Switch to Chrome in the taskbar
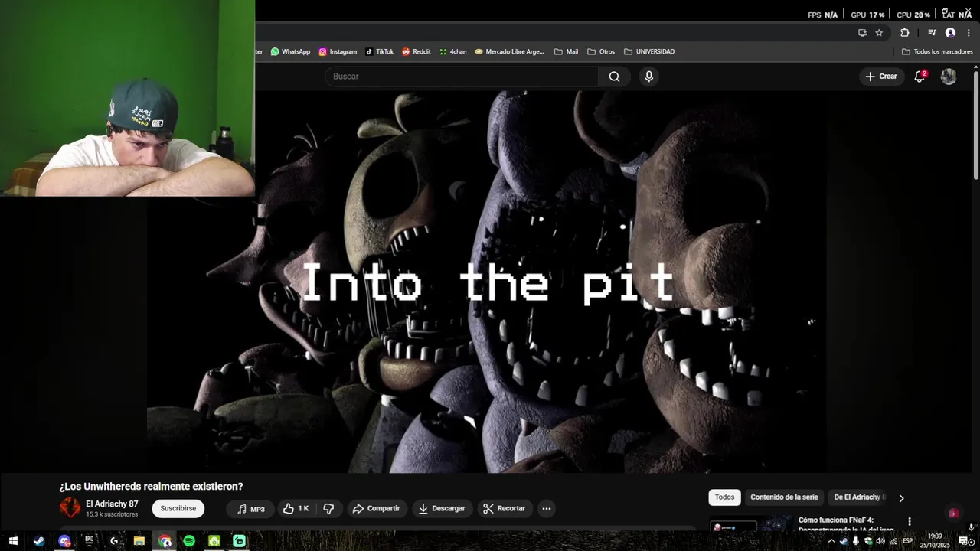Viewport: 980px width, 551px height. (x=165, y=541)
